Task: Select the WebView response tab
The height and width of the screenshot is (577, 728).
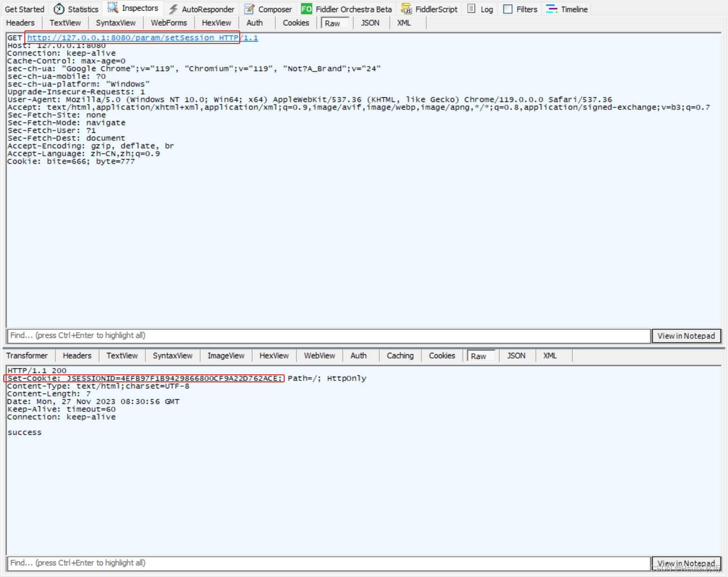Action: (x=320, y=356)
